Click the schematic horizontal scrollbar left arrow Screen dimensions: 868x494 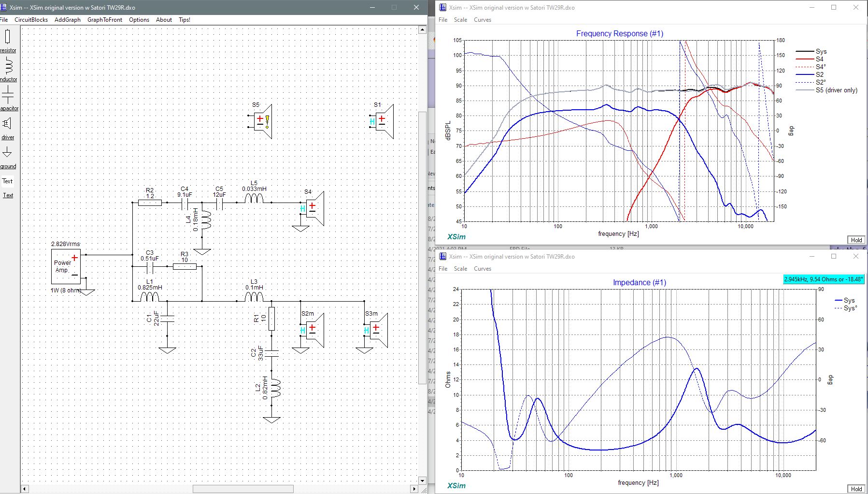25,489
